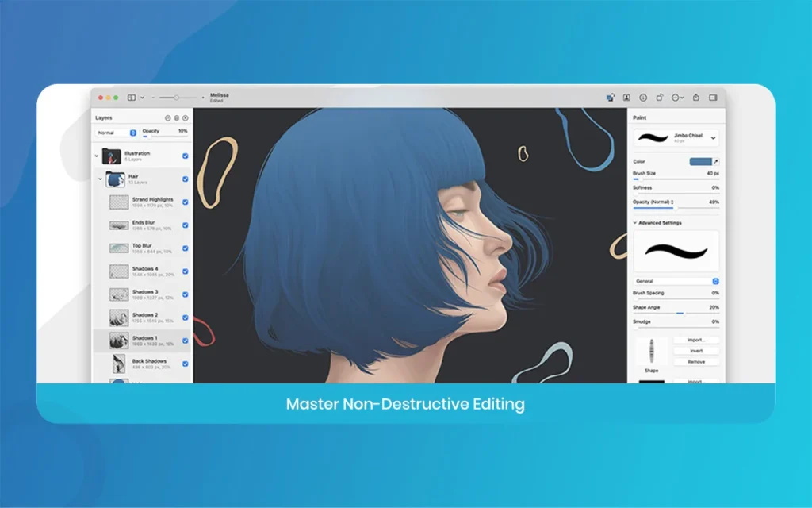Adjust the Softness slider
Screen dimensions: 812x508
pyautogui.click(x=676, y=194)
